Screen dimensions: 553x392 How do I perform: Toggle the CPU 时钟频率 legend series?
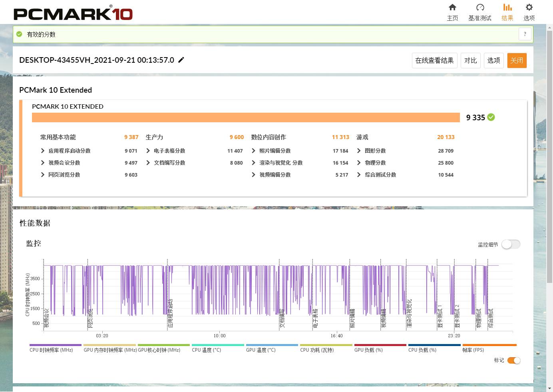[52, 350]
